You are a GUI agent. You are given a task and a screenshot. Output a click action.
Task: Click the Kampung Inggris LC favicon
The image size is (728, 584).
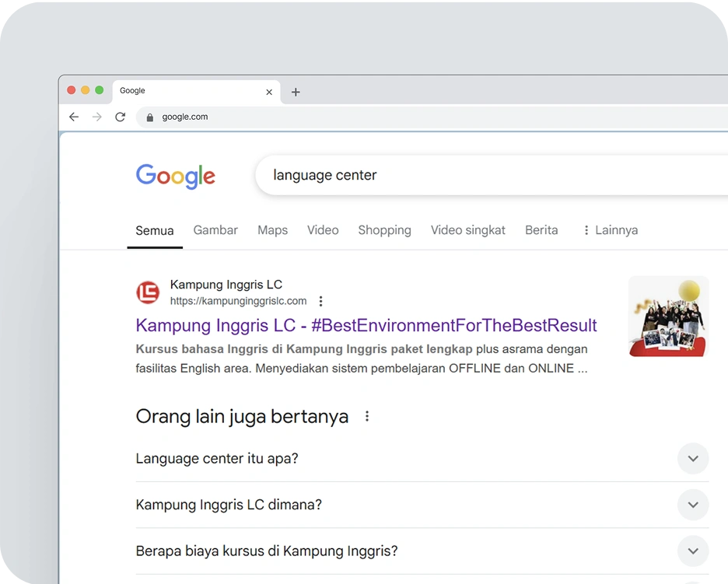pos(147,292)
